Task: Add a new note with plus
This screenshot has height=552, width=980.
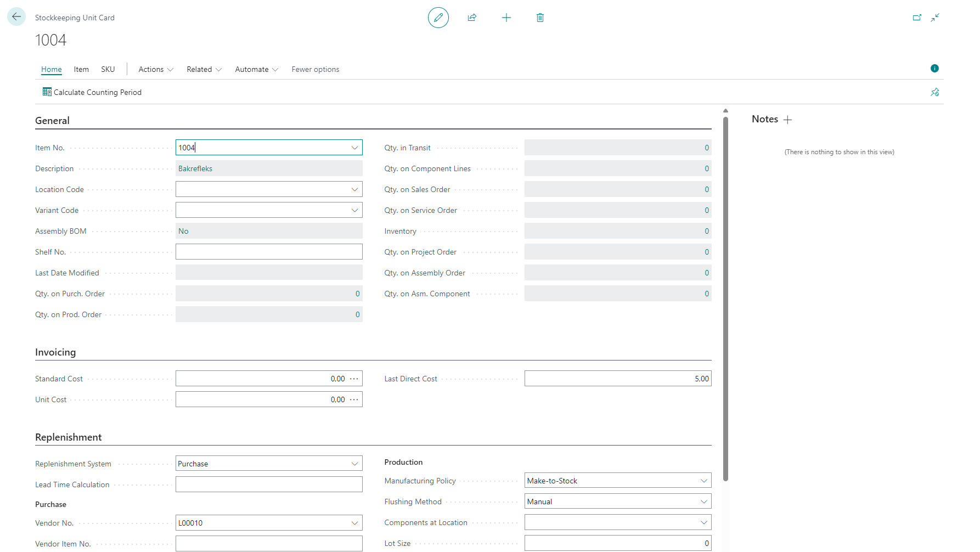Action: point(788,120)
